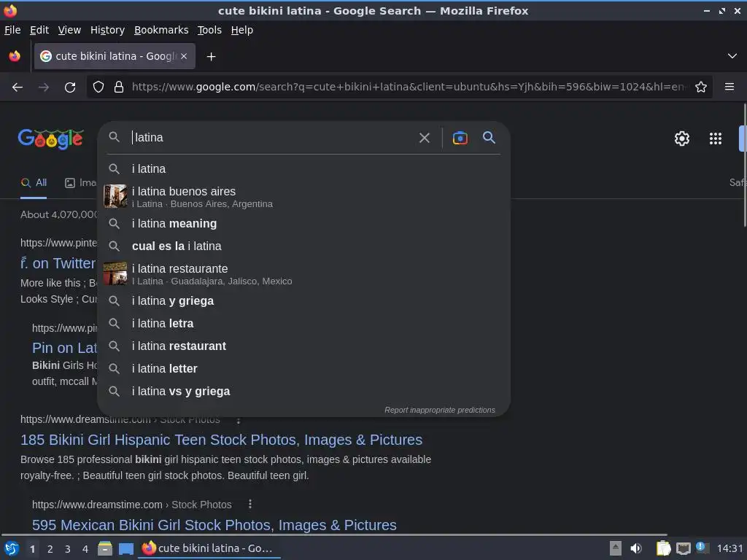Screen dimensions: 747x560
Task: Open the tracking protection shield icon
Action: 98,87
